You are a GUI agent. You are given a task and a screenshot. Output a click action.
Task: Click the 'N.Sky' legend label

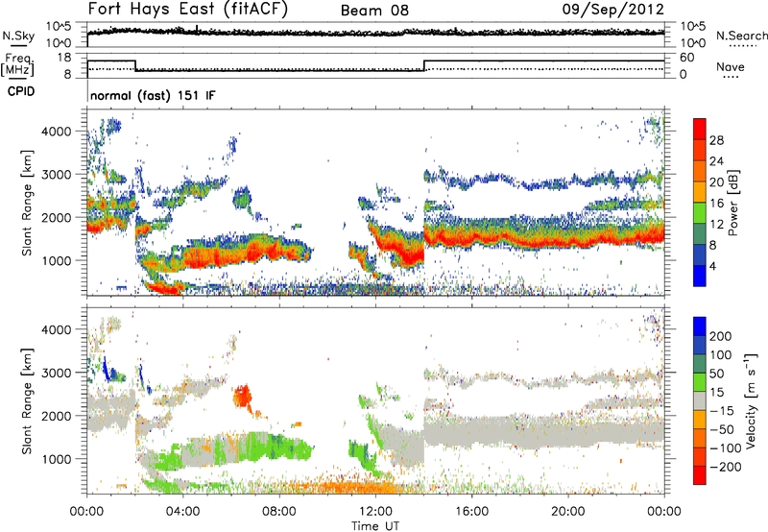click(x=18, y=36)
